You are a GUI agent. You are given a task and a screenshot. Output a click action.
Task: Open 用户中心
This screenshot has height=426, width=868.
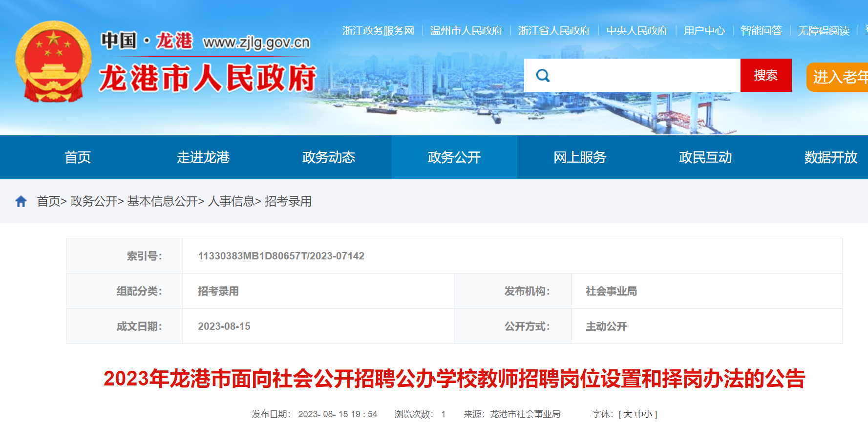(x=704, y=31)
